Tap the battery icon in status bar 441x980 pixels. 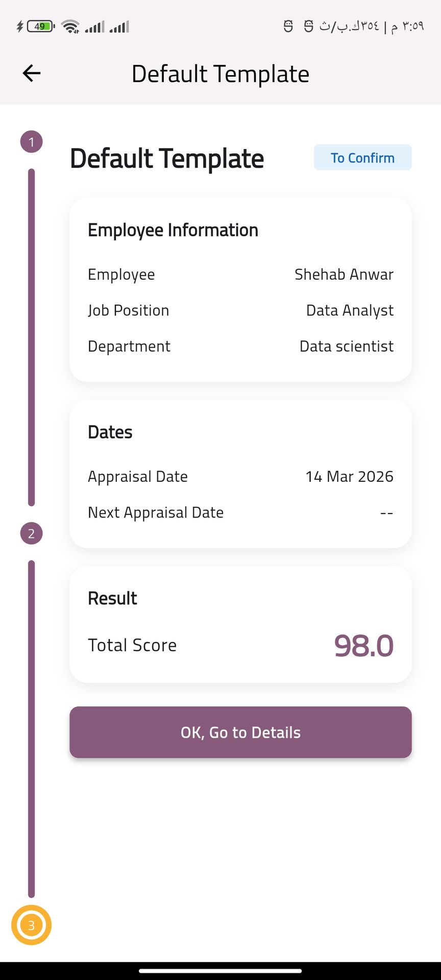pyautogui.click(x=40, y=26)
